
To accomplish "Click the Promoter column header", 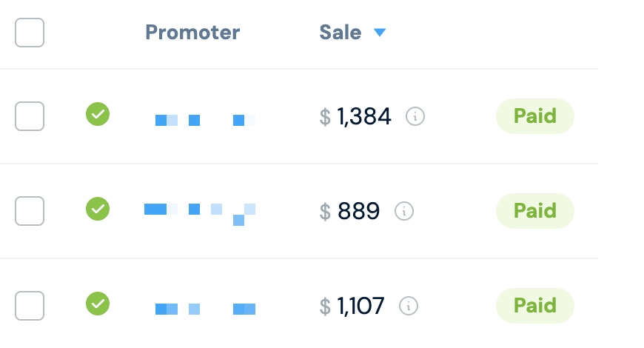I will pyautogui.click(x=192, y=33).
